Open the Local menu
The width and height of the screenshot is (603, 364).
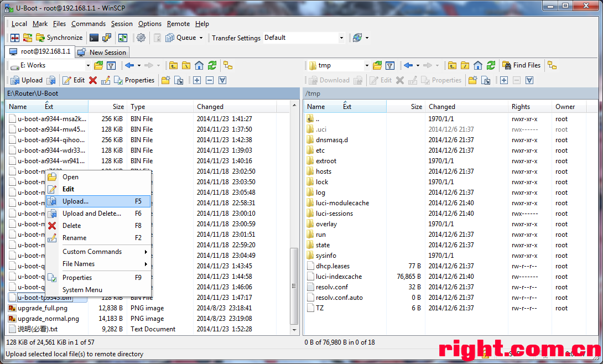click(x=19, y=24)
